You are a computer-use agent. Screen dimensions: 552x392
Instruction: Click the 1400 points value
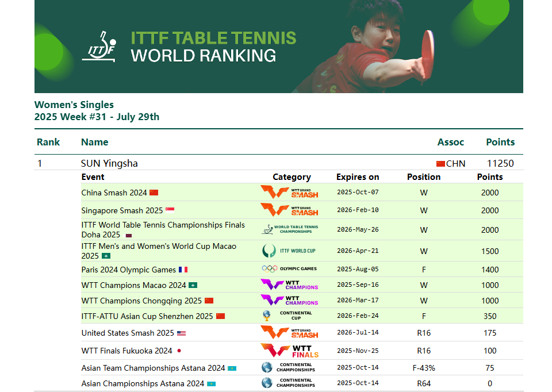490,270
